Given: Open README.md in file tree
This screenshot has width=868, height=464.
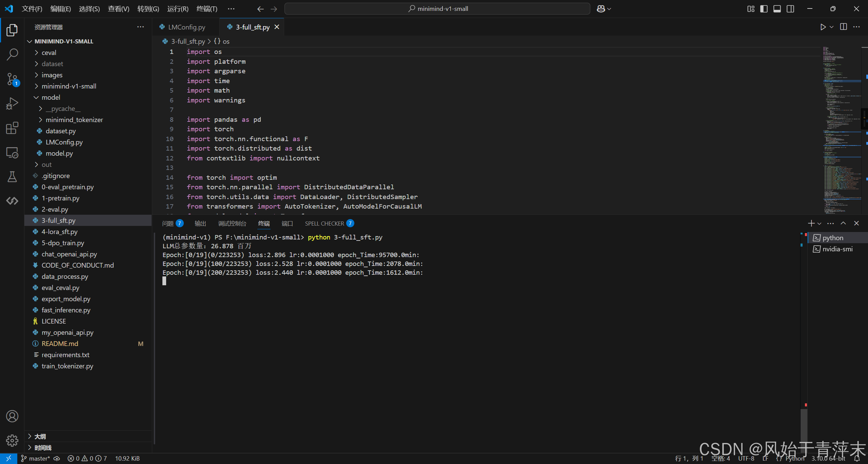Looking at the screenshot, I should (88, 344).
